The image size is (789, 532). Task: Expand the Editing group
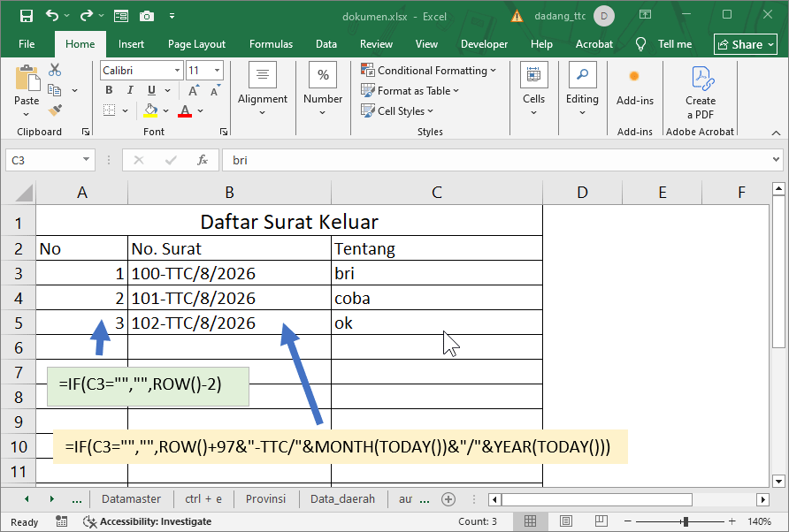(x=582, y=89)
